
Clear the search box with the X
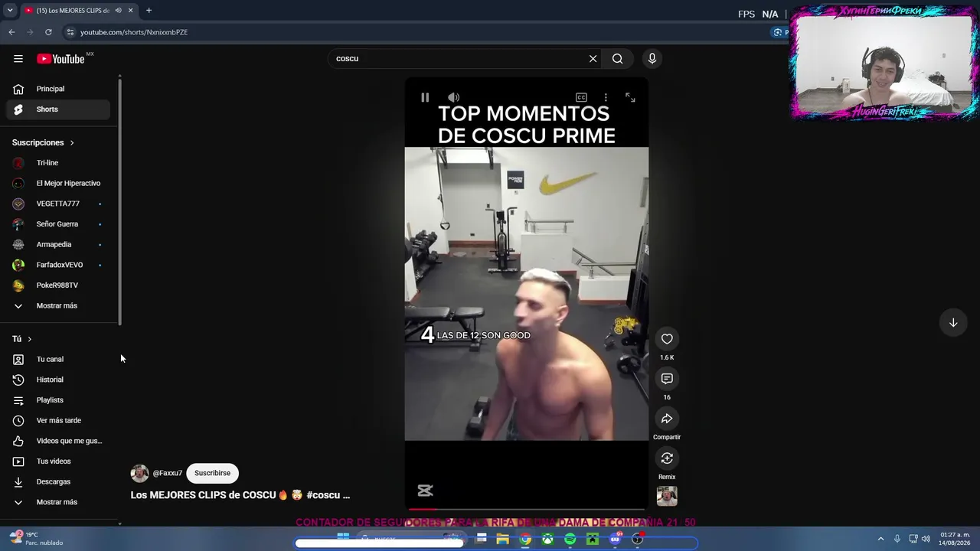coord(593,58)
